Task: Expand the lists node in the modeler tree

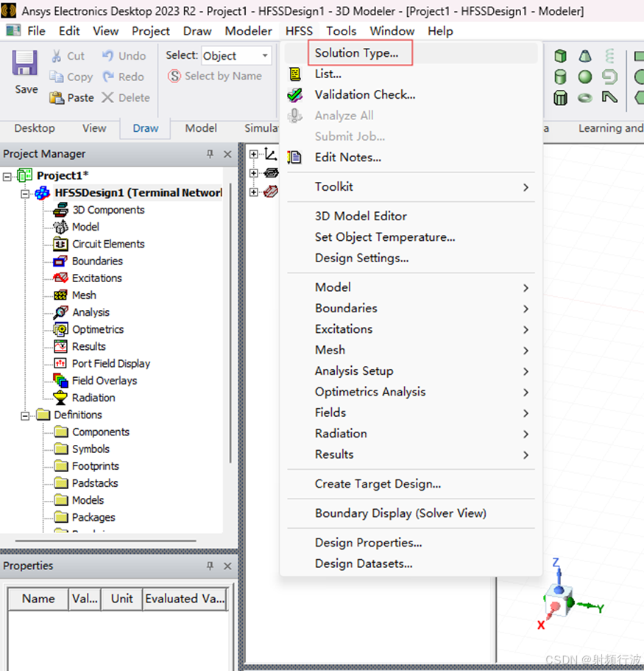Action: click(254, 192)
